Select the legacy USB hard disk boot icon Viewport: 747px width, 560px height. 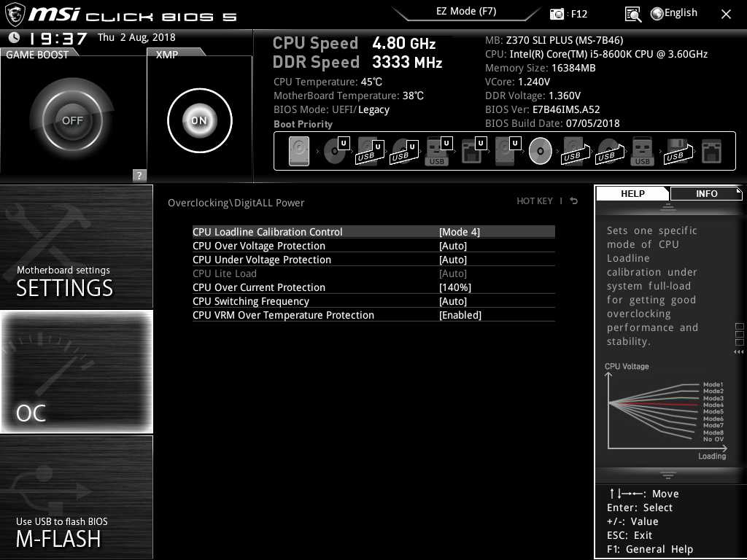[576, 151]
